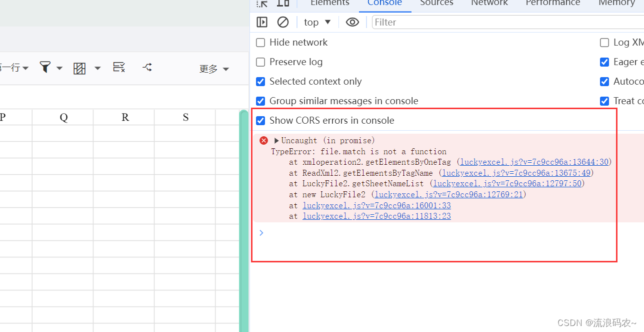Click the conditional format icon in the toolbar
The image size is (644, 332).
pos(80,67)
